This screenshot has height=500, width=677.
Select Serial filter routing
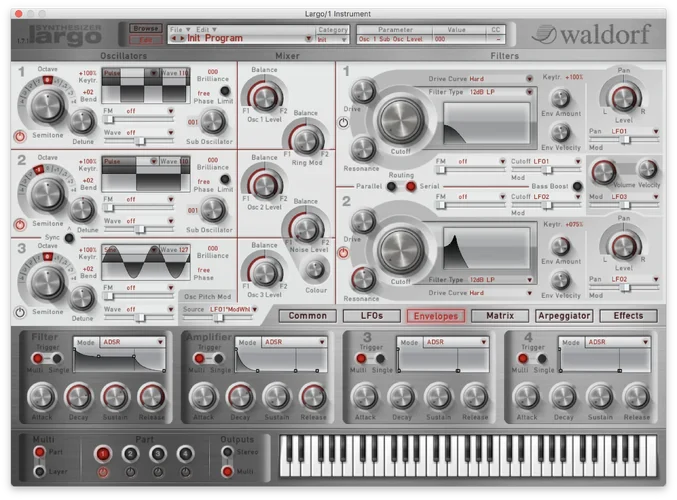(x=411, y=187)
